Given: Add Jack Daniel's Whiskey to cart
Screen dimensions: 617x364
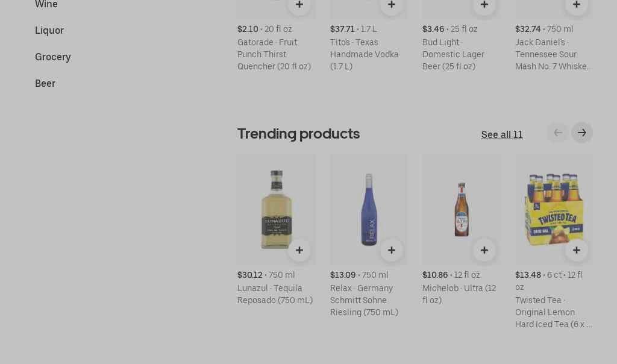Looking at the screenshot, I should [577, 5].
